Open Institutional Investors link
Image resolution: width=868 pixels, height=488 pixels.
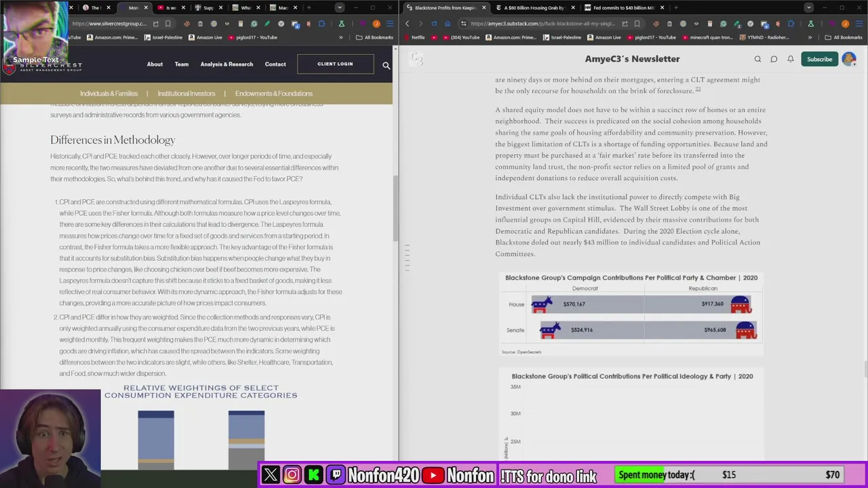click(x=186, y=94)
